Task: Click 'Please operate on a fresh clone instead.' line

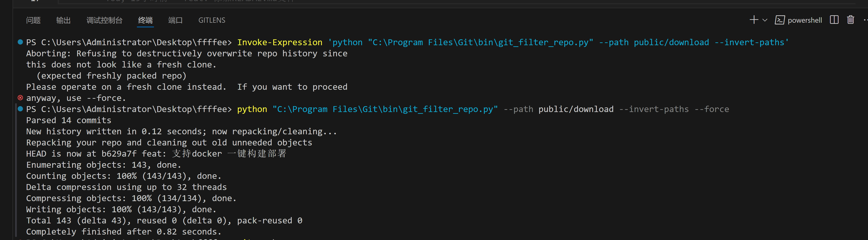Action: click(x=187, y=87)
